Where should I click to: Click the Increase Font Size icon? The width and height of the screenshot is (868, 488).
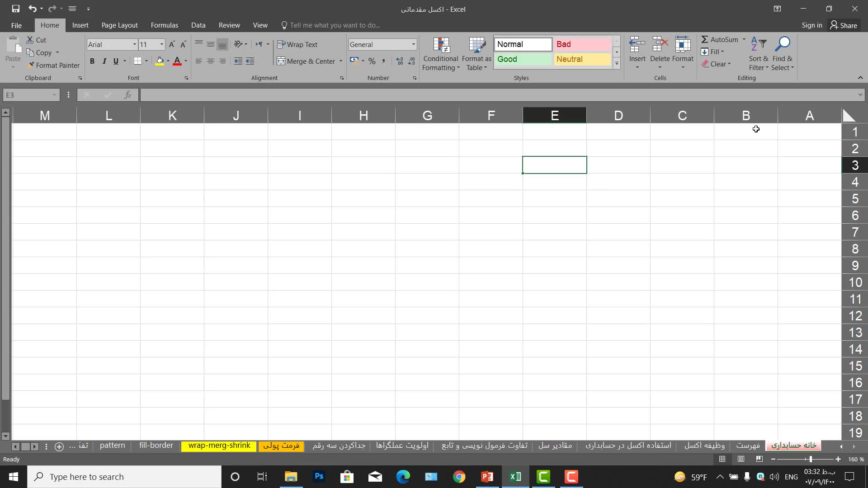click(x=172, y=44)
